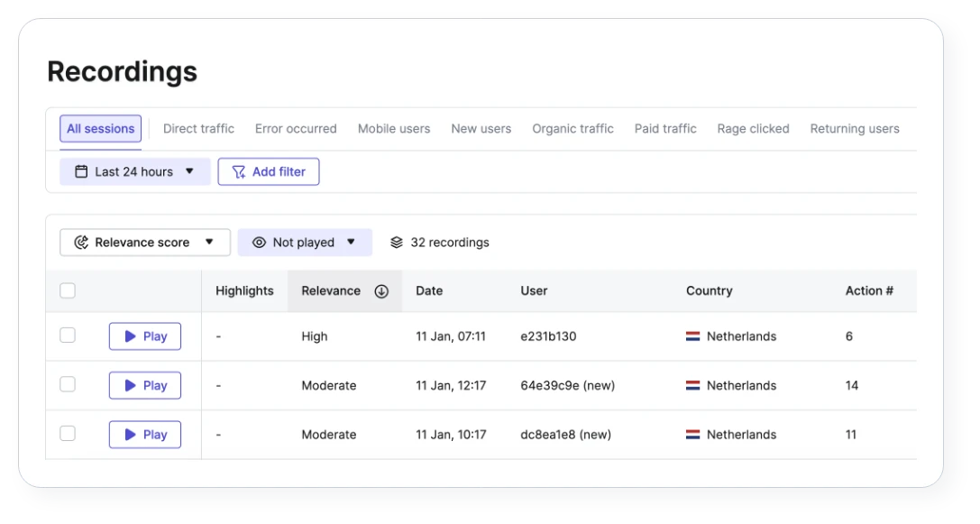Click the Action count cell showing 14
Viewport: 980px width, 524px height.
pos(851,385)
